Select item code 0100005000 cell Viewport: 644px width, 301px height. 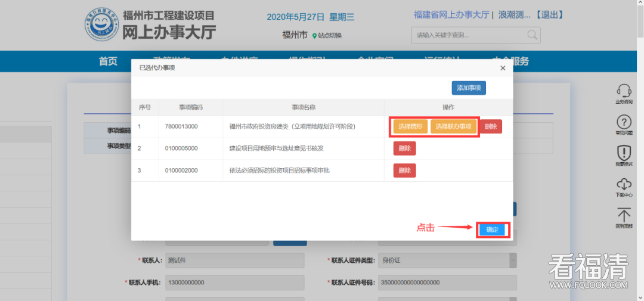click(181, 148)
